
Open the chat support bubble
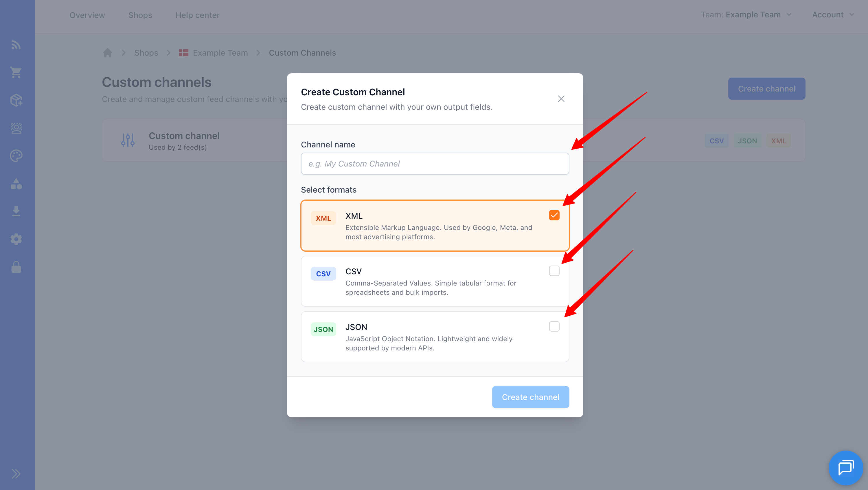[845, 468]
